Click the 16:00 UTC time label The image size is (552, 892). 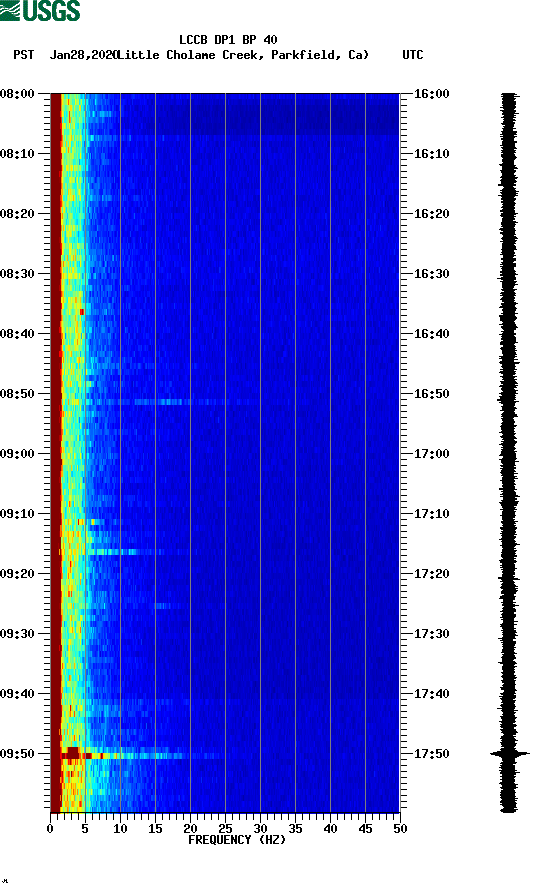coord(431,94)
